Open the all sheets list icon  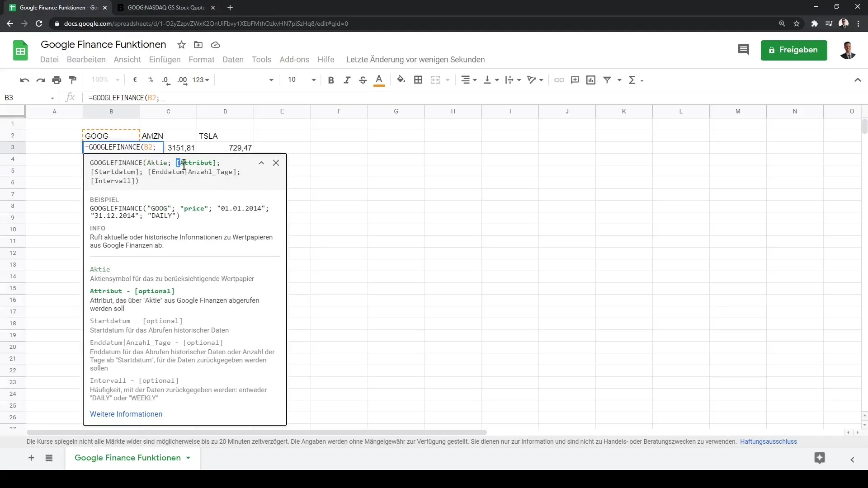point(49,458)
